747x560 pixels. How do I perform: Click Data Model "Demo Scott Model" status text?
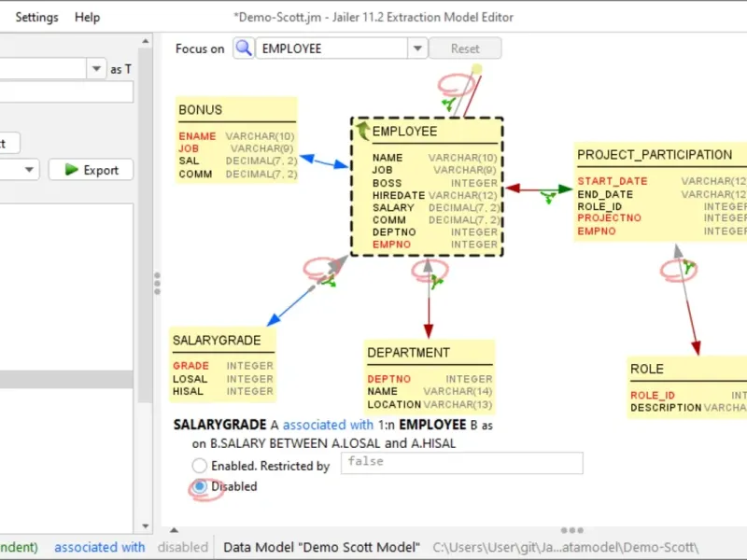pos(321,547)
